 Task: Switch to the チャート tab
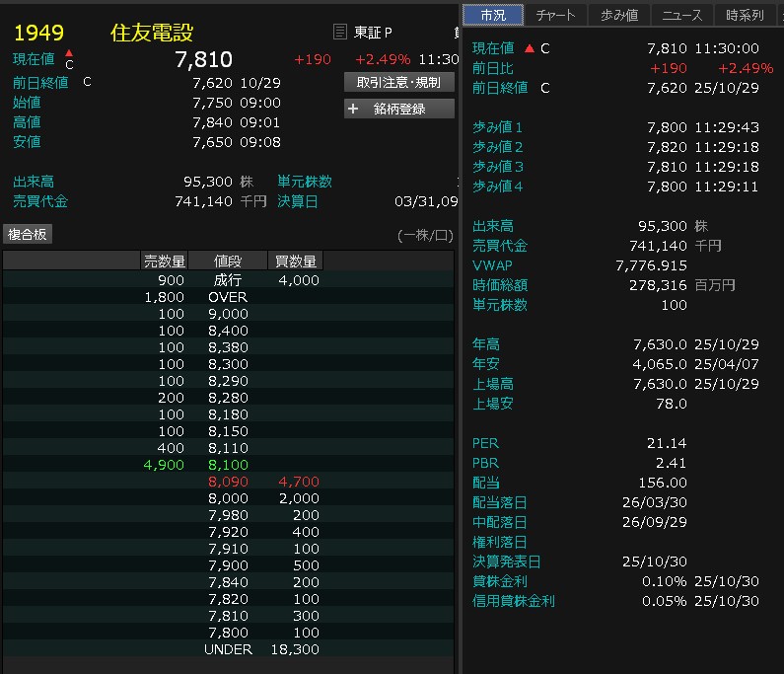click(x=555, y=15)
